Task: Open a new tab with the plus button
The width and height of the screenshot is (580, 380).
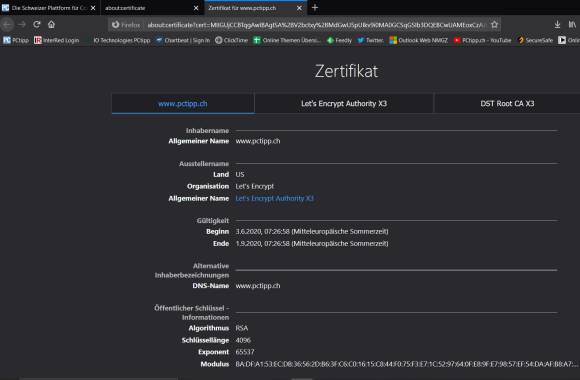Action: (x=315, y=7)
